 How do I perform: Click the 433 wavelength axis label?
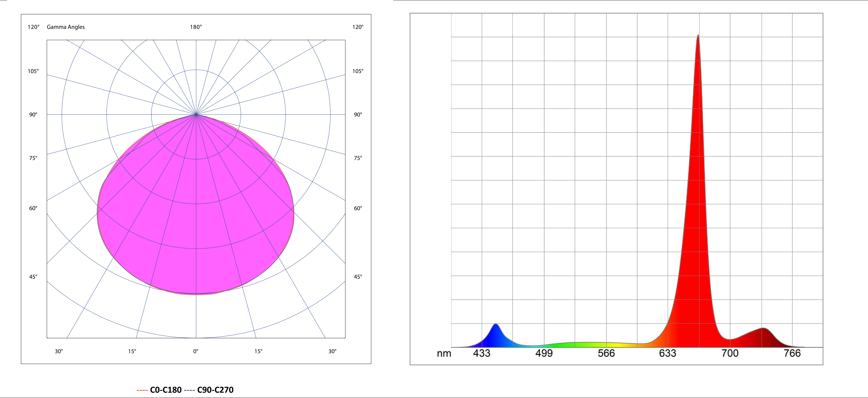pos(481,353)
